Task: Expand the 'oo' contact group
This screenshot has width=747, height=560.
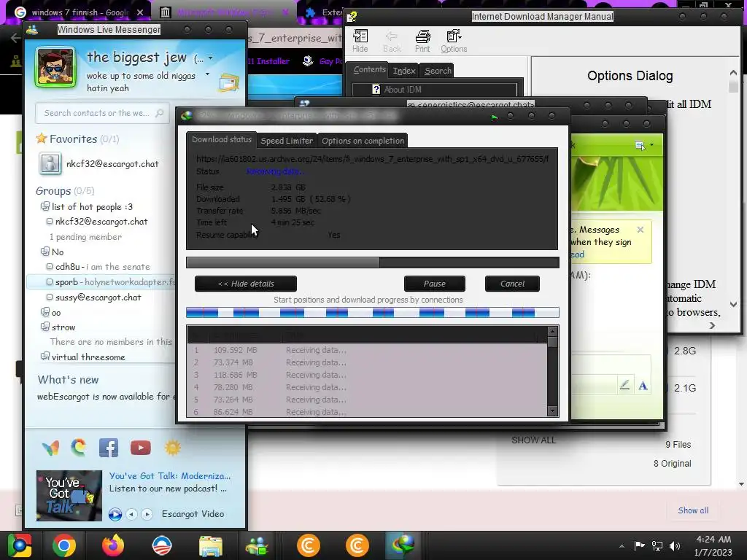Action: [44, 312]
